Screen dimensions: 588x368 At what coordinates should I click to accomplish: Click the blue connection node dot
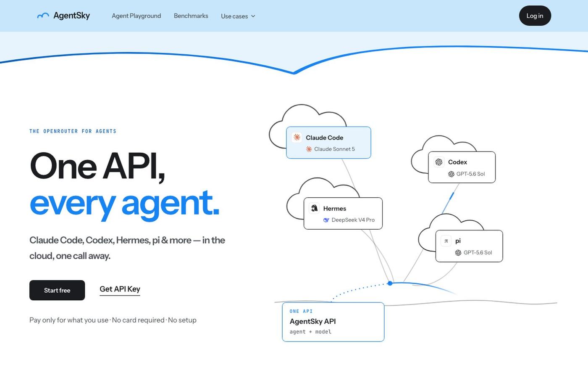click(x=390, y=283)
